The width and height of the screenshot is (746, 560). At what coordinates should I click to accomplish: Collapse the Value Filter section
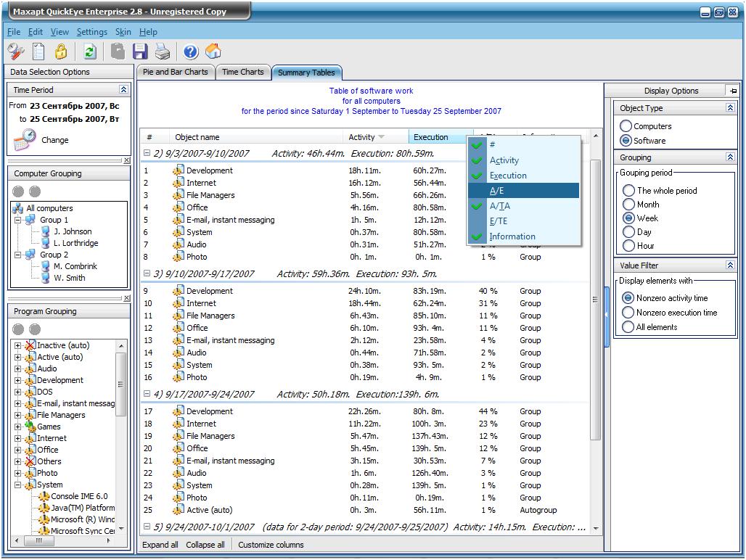pos(730,265)
